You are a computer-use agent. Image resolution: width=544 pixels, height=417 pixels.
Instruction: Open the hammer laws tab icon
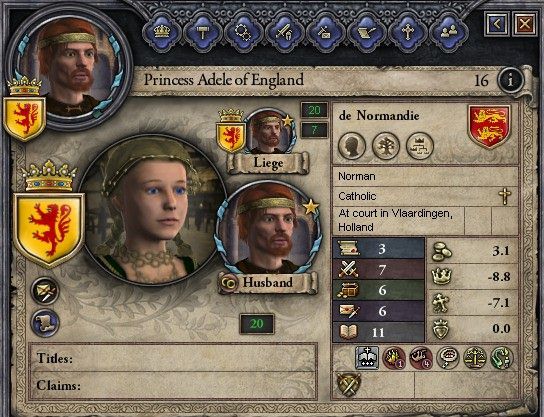coord(203,32)
